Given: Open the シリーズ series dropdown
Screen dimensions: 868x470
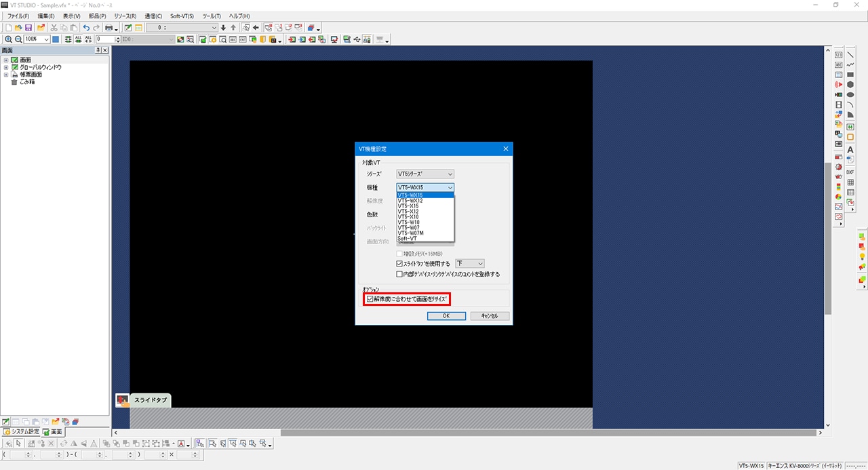Looking at the screenshot, I should [x=425, y=174].
